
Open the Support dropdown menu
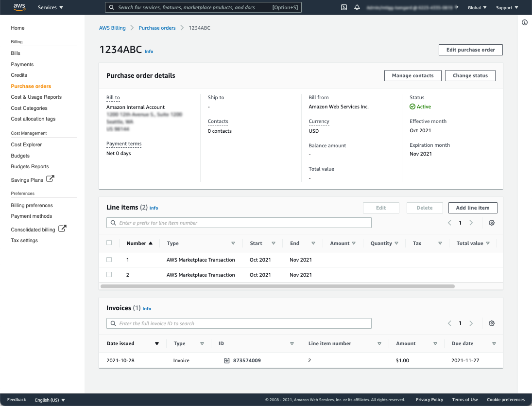click(507, 7)
